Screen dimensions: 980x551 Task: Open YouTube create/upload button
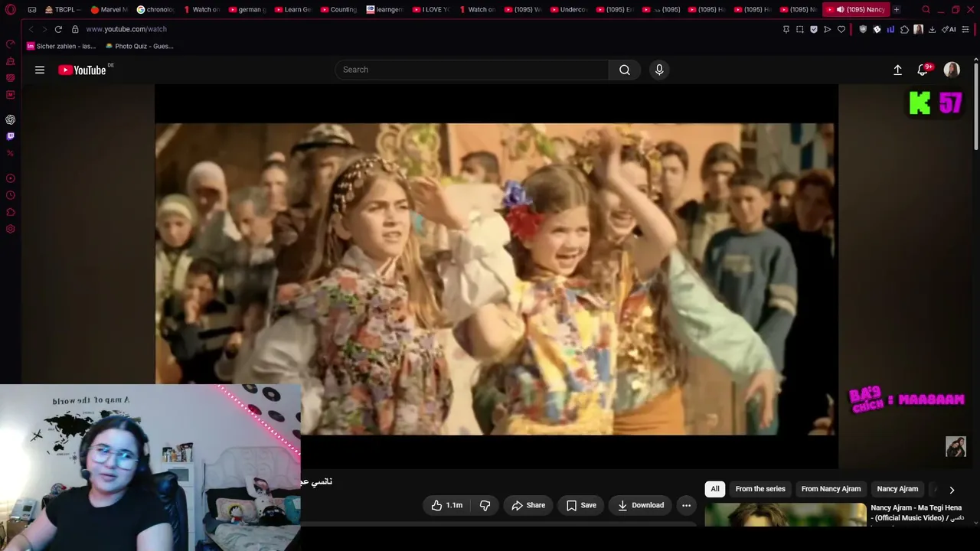898,70
